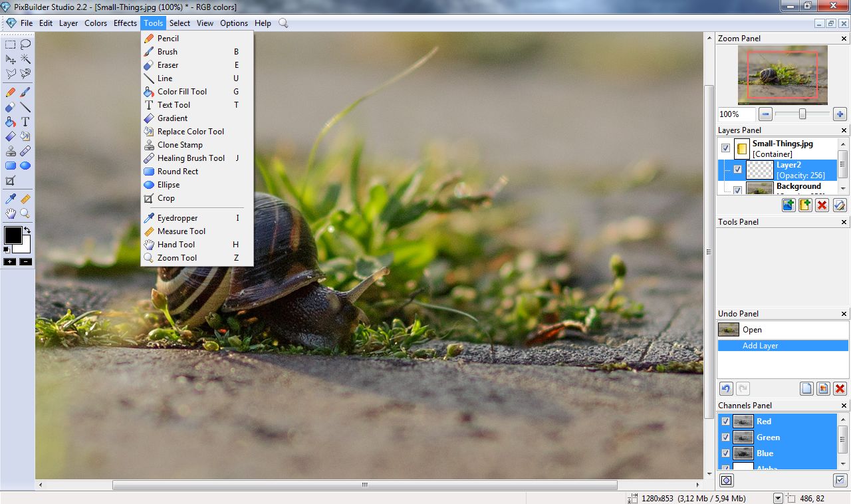Open the File menu

[x=27, y=23]
